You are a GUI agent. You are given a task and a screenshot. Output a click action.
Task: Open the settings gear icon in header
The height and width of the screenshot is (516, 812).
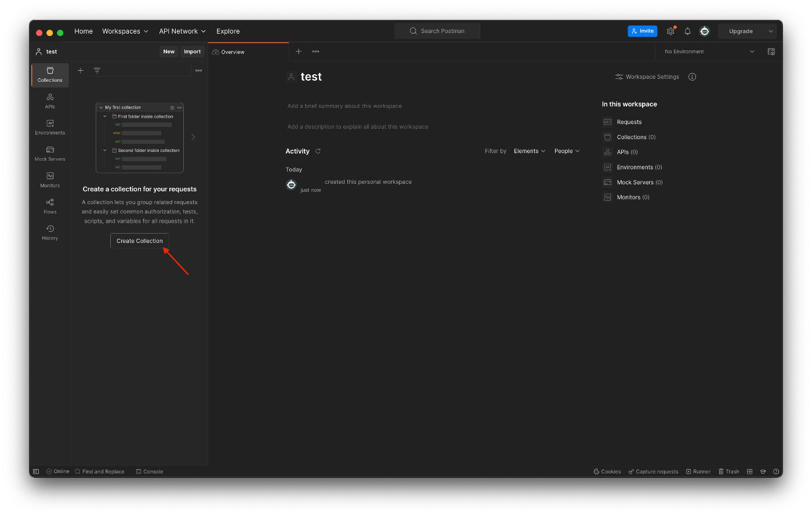(670, 31)
